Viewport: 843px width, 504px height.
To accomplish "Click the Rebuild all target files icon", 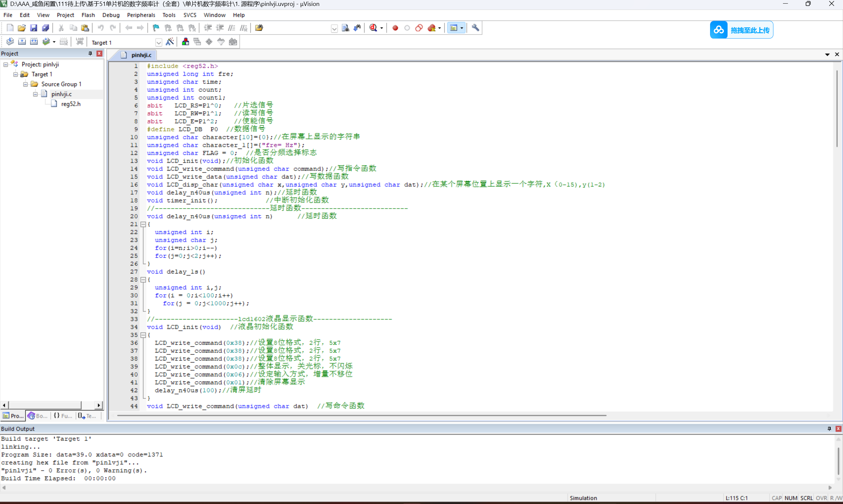I will pyautogui.click(x=34, y=42).
